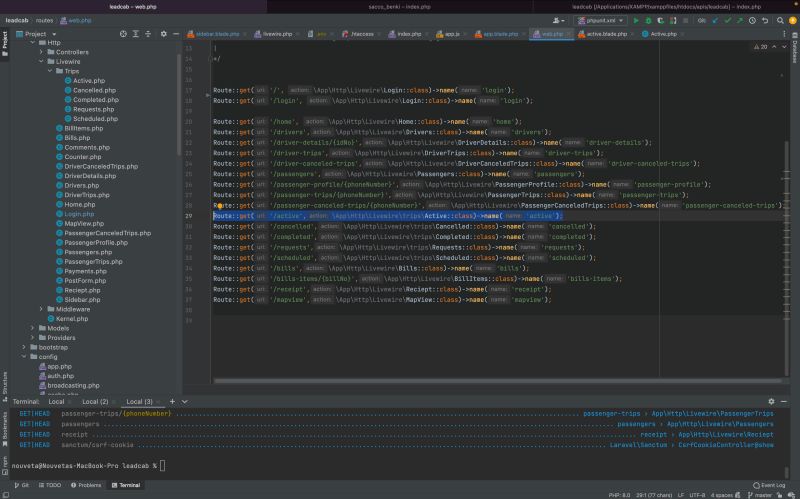Click the rollback undo arrow icon

click(x=765, y=20)
